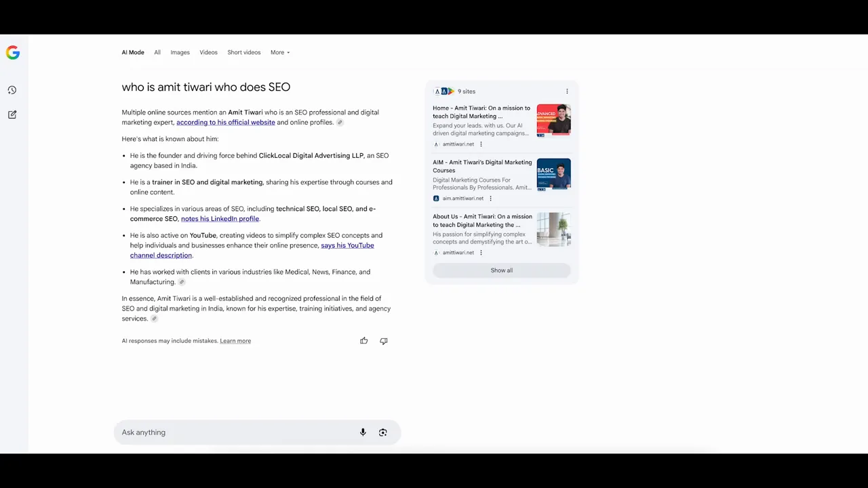868x488 pixels.
Task: Open AI Mode history in sidebar
Action: 12,90
